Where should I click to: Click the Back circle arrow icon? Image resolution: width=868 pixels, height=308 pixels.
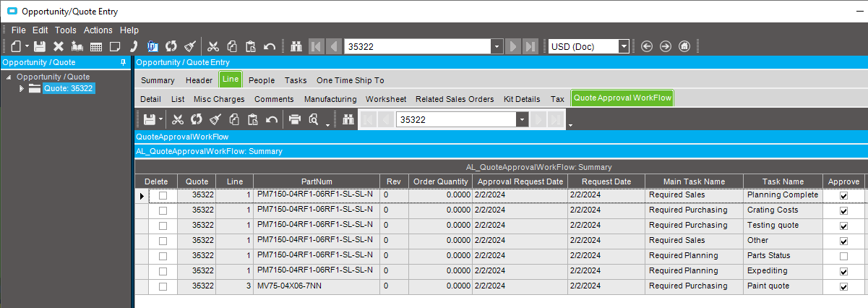tap(647, 46)
